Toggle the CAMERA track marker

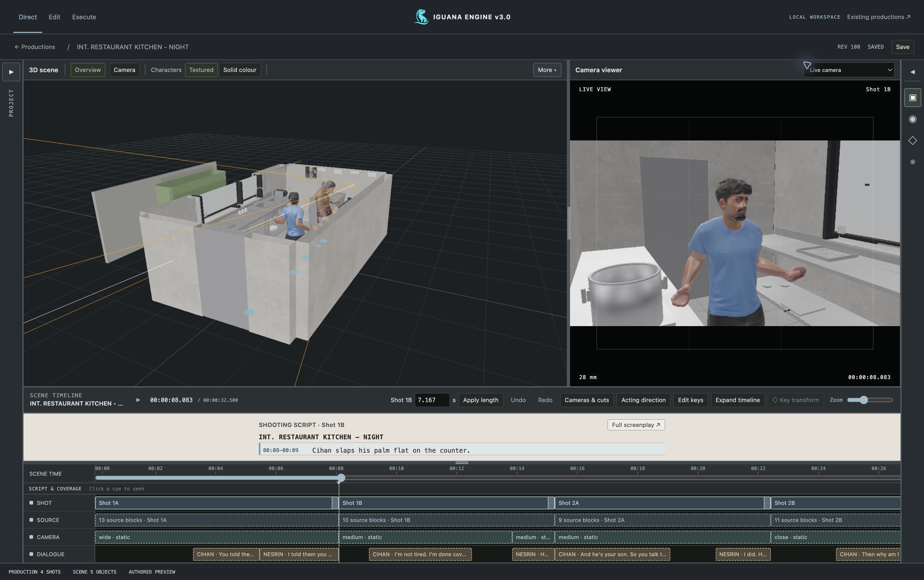point(31,537)
